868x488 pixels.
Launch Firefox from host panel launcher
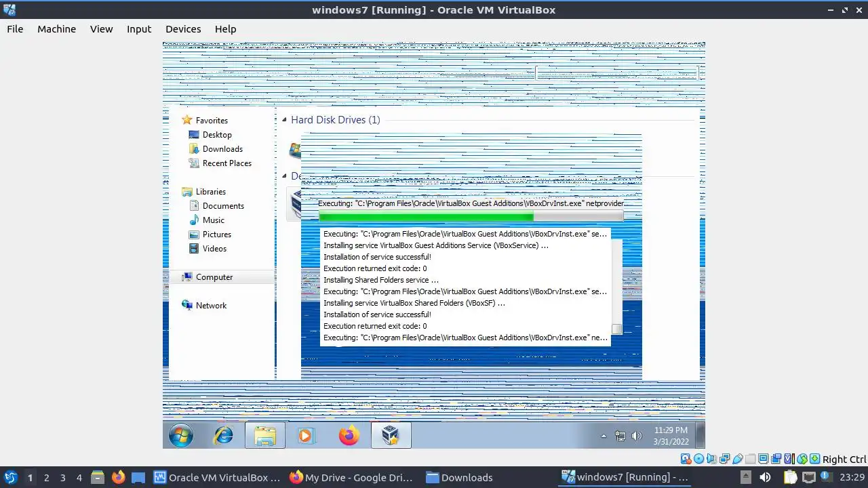tap(118, 478)
